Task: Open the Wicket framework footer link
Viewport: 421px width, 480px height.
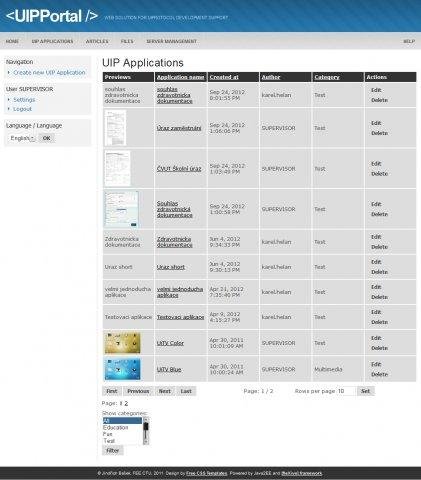Action: tap(302, 473)
